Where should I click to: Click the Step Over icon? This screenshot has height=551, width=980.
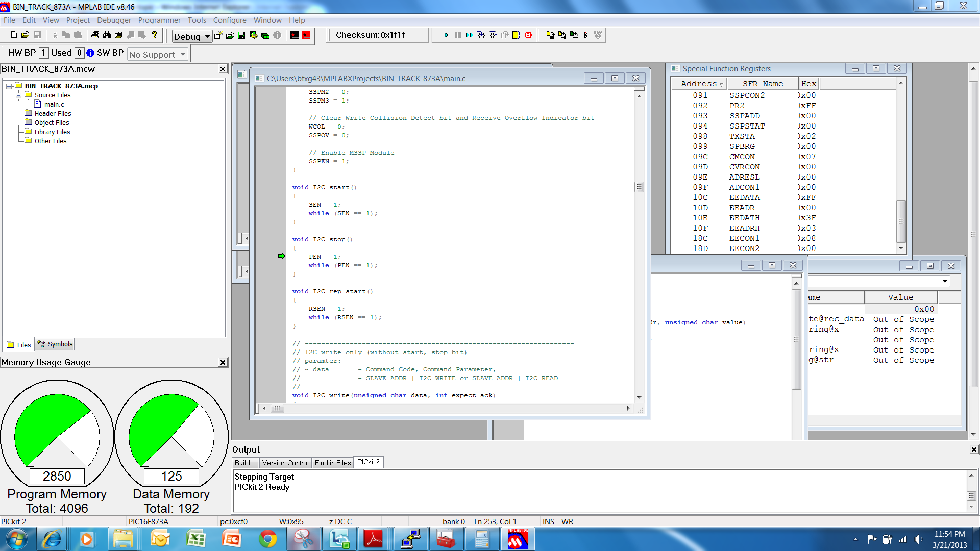click(493, 35)
